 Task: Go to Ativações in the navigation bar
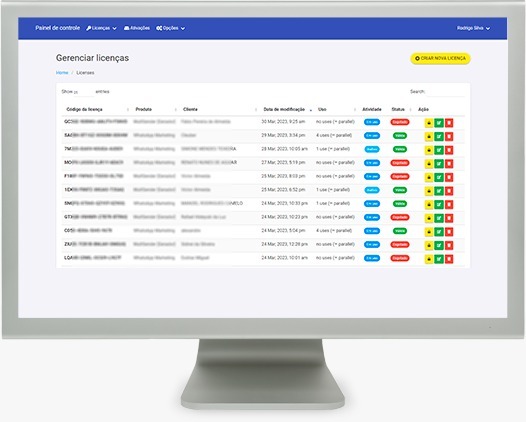click(137, 28)
